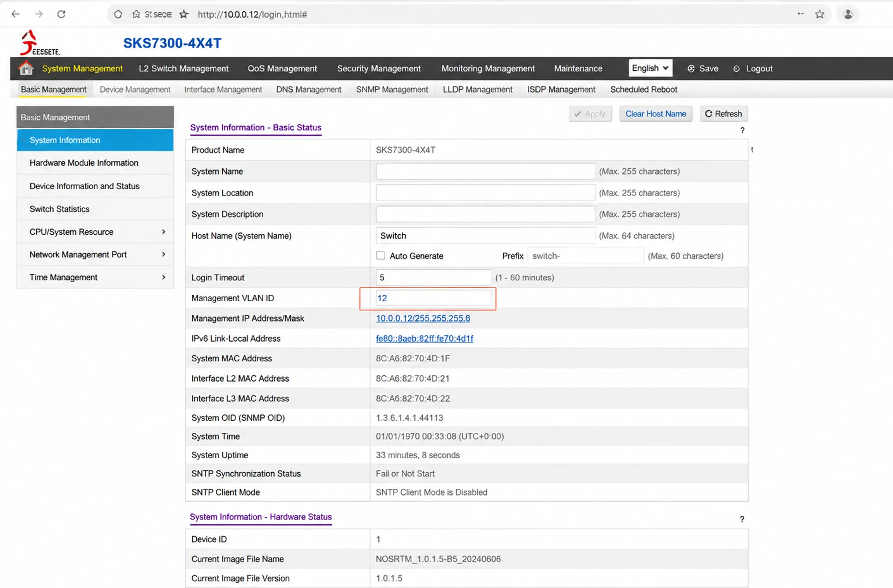Switch to Interface Management tab

click(x=223, y=90)
